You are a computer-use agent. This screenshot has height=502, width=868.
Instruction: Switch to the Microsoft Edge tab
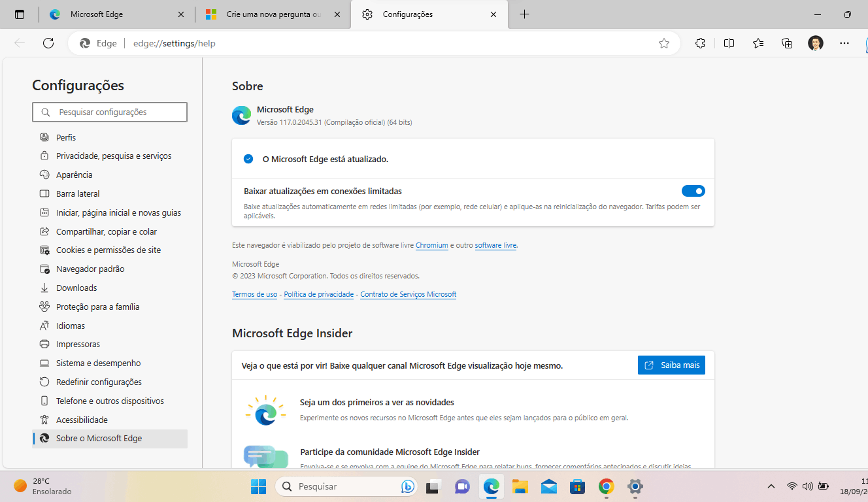[x=117, y=14]
